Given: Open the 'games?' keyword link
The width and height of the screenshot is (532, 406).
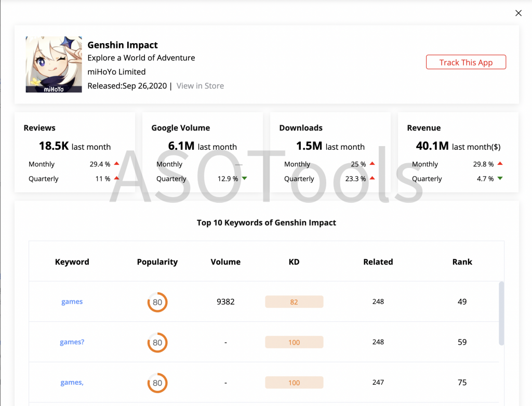Looking at the screenshot, I should coord(72,342).
